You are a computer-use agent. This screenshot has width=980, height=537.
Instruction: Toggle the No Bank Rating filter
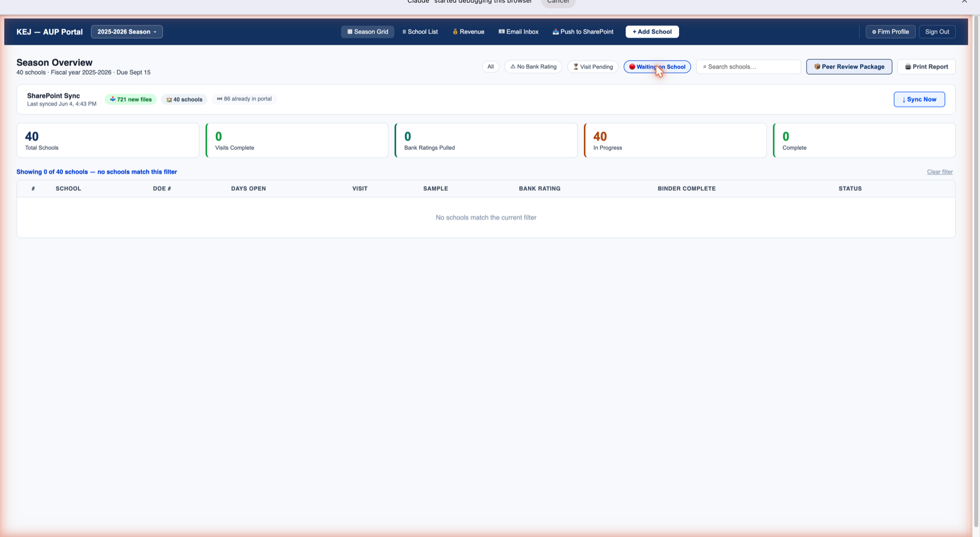(x=533, y=67)
